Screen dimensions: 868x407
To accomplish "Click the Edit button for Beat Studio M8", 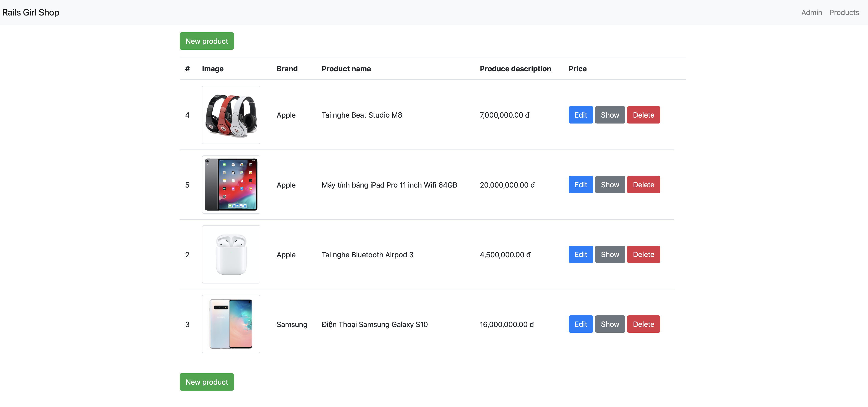I will pyautogui.click(x=581, y=115).
